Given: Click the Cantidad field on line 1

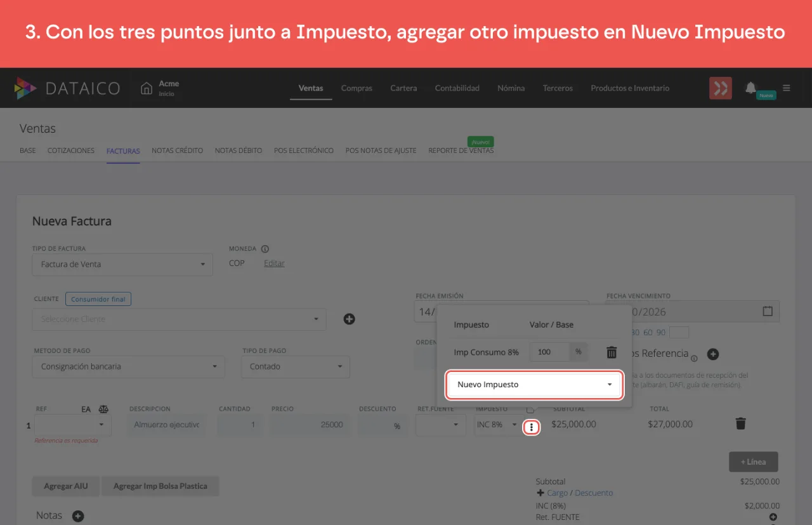Looking at the screenshot, I should 239,425.
